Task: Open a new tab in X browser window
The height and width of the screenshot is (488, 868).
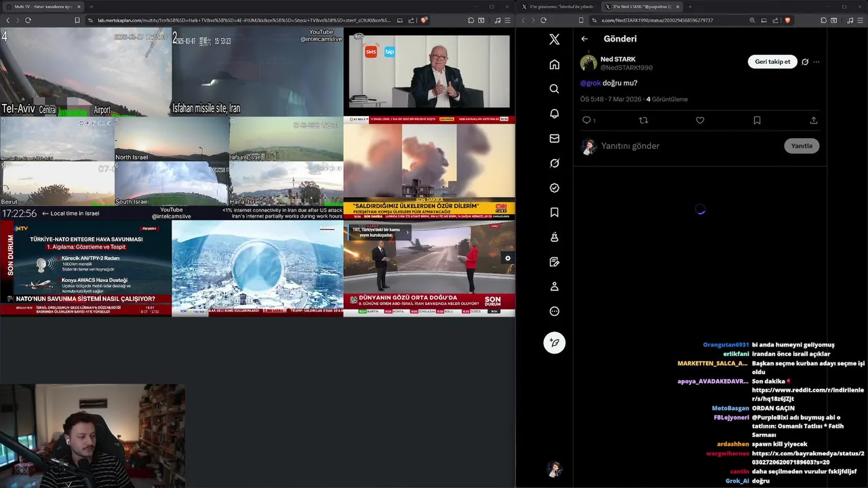Action: 690,7
